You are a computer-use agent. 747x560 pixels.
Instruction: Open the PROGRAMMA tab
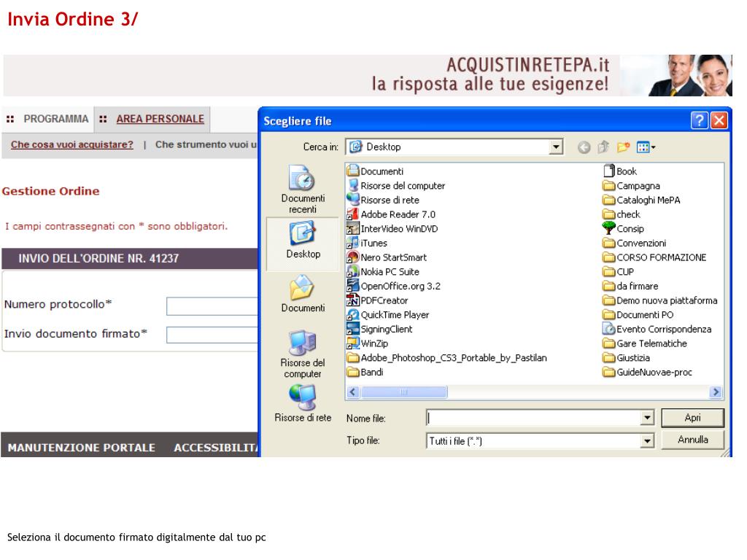click(x=55, y=119)
